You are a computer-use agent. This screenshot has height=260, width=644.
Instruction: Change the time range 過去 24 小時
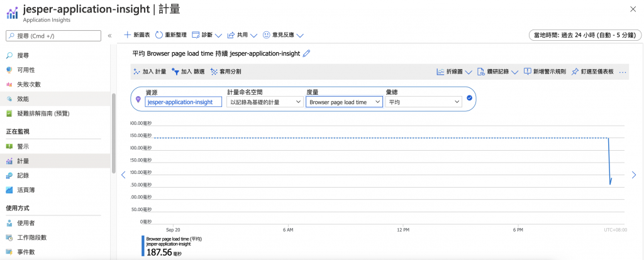pos(586,36)
